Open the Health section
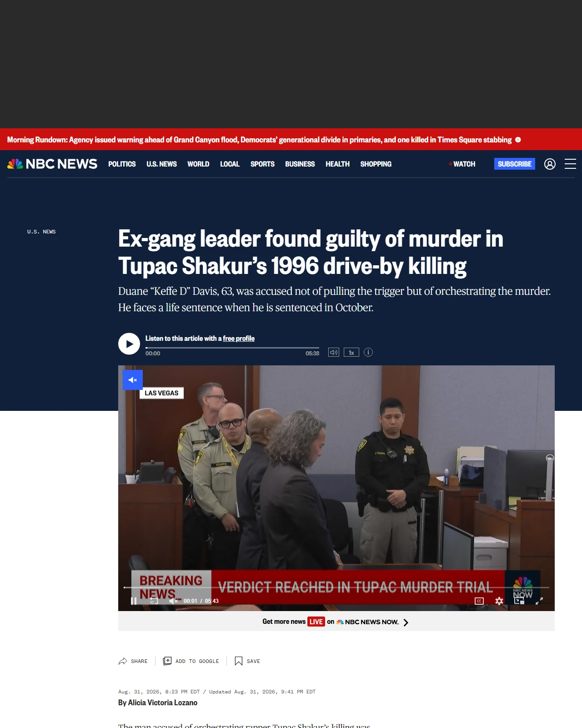 pyautogui.click(x=337, y=164)
